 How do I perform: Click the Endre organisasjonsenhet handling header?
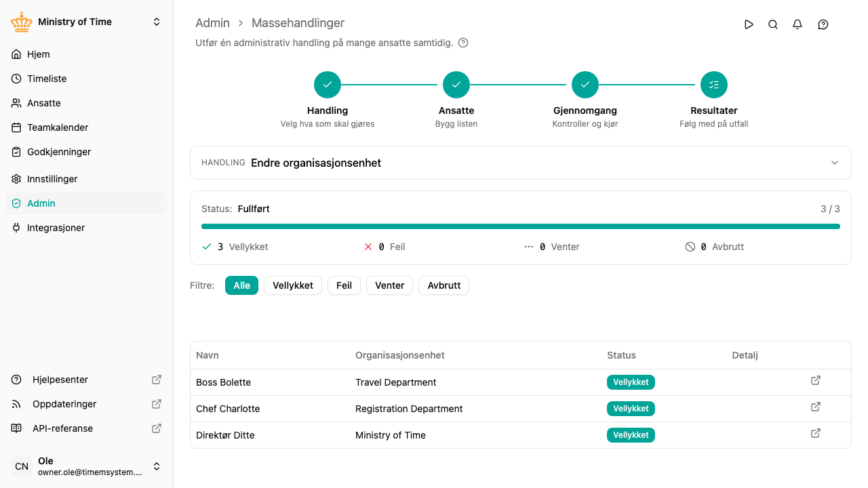[x=520, y=163]
